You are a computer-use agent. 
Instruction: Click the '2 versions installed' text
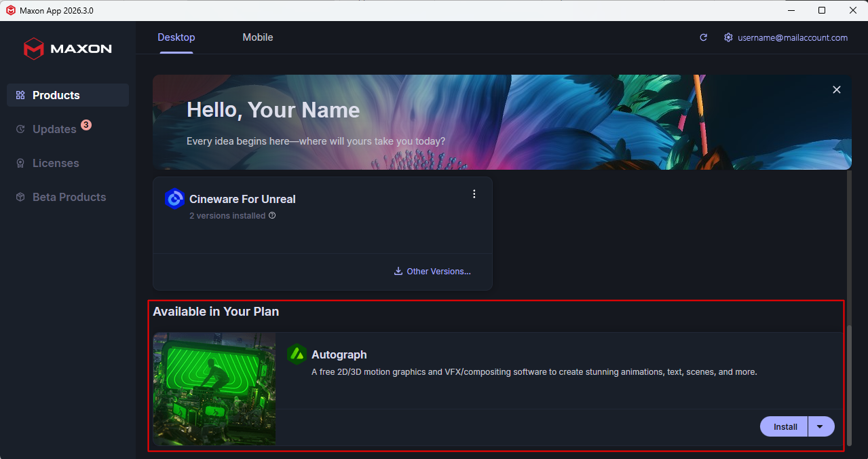click(x=227, y=216)
